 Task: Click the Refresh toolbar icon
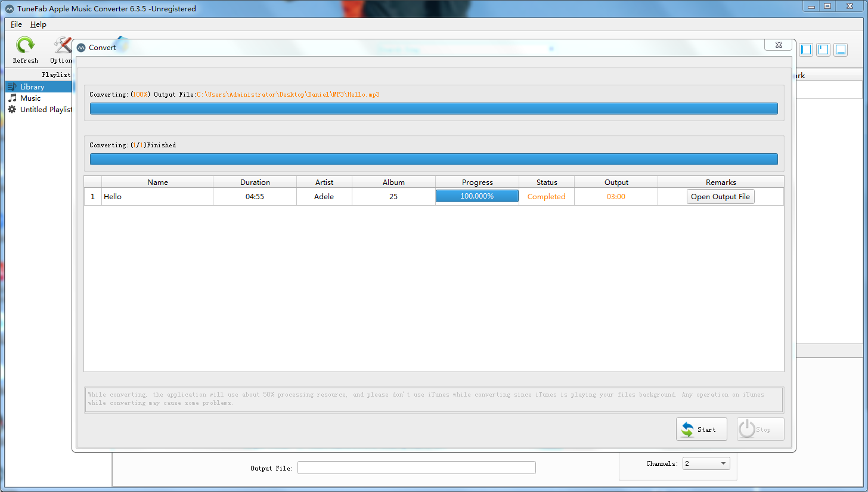[x=25, y=49]
